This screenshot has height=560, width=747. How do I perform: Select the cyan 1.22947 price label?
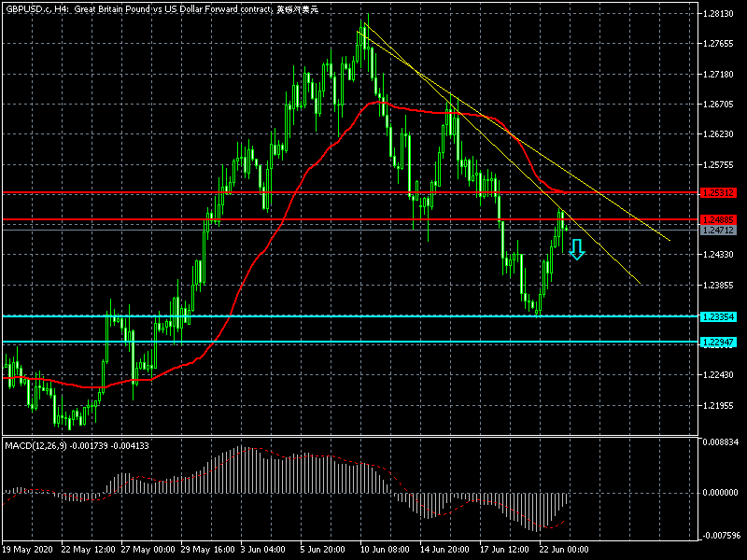click(718, 342)
